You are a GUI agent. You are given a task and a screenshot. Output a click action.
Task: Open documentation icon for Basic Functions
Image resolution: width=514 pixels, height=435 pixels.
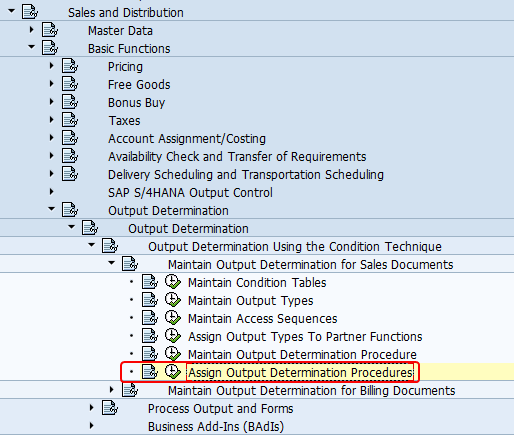pyautogui.click(x=50, y=48)
